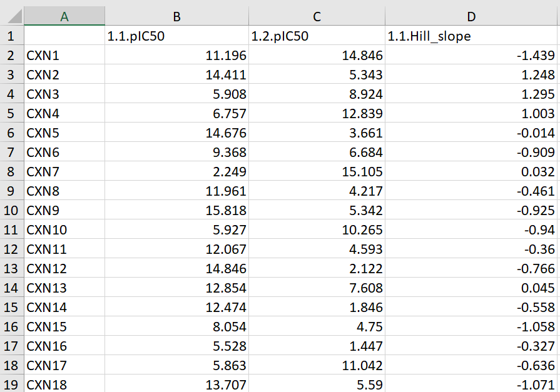Click the 1.1.pIC50 header cell
The height and width of the screenshot is (392, 560).
177,36
